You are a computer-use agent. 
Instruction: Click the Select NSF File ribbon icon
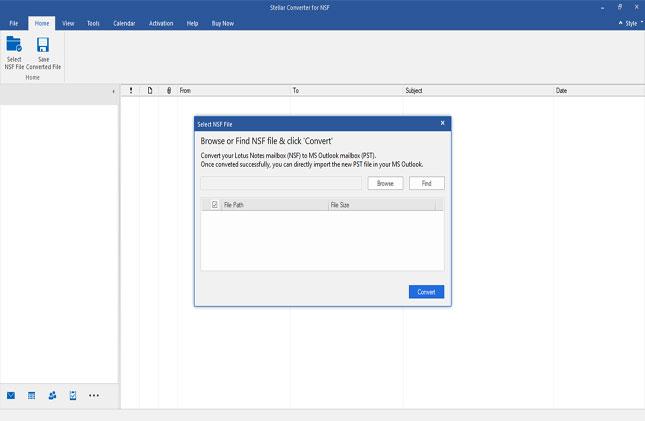tap(14, 52)
